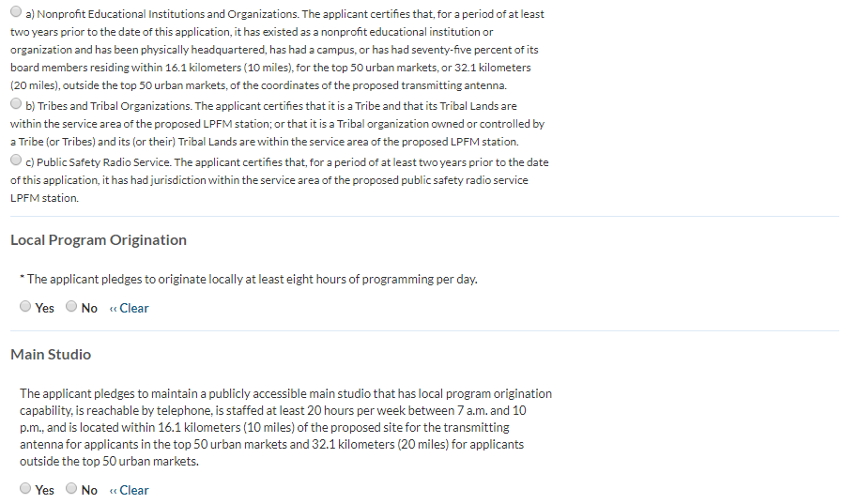
Task: Click the Main Studio pledge paragraph
Action: click(282, 428)
